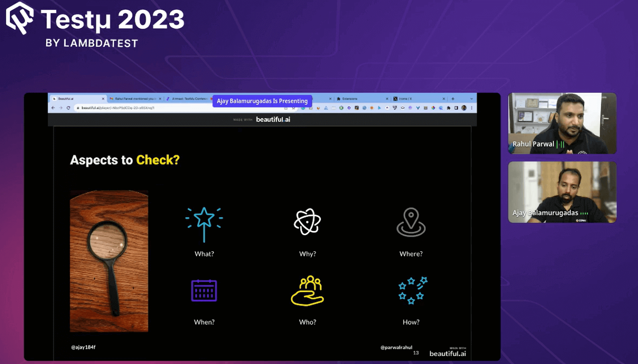The height and width of the screenshot is (364, 638).
Task: Click the 'What?' label
Action: coord(204,254)
